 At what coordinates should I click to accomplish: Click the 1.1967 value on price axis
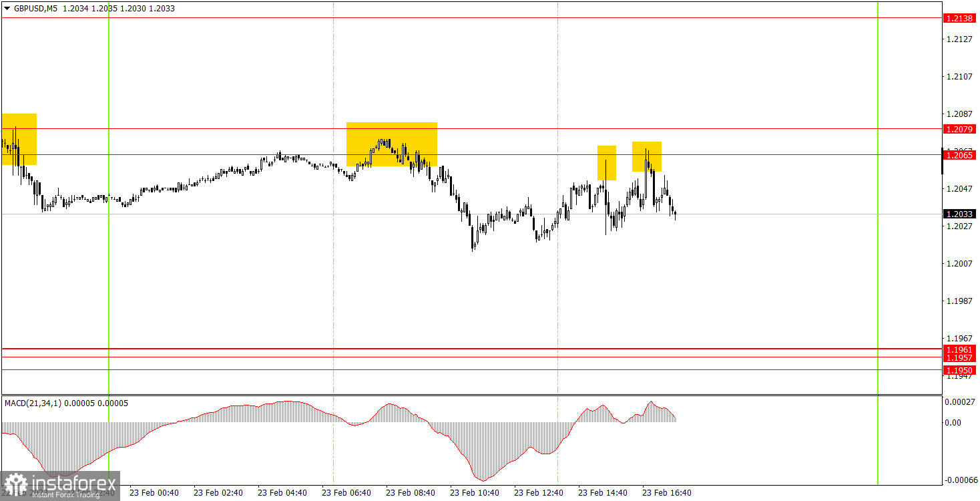[959, 339]
